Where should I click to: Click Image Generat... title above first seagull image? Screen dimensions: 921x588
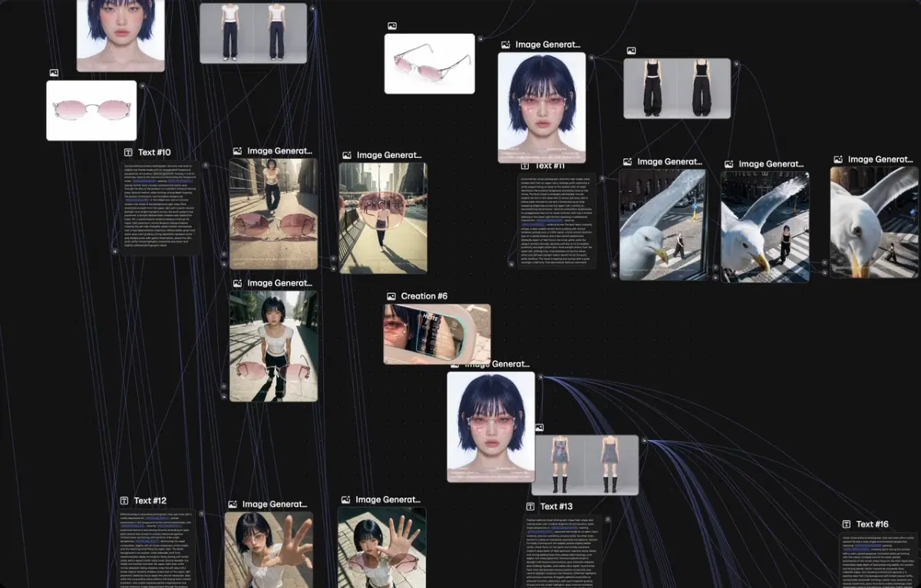669,162
